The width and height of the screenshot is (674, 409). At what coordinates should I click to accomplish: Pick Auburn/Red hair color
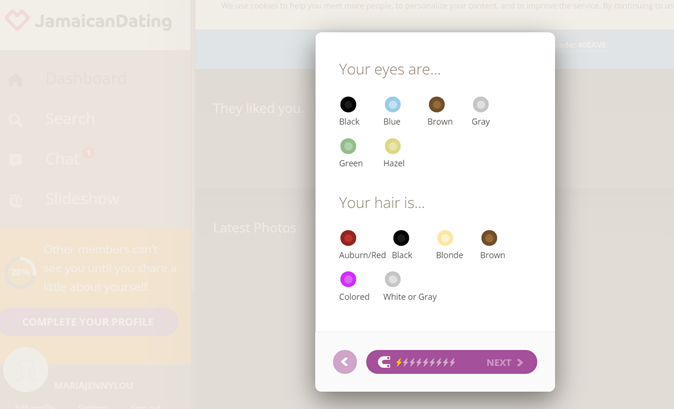pos(348,238)
